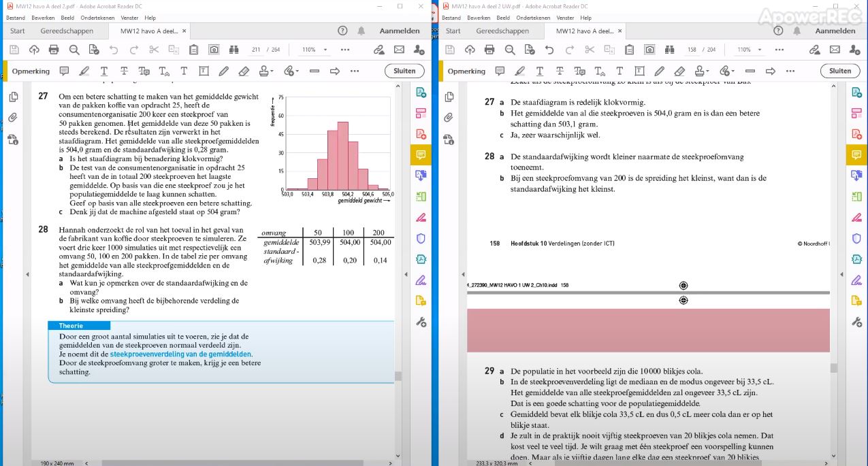Screen dimensions: 868x466
Task: Open Beeld menu in right window
Action: 502,18
